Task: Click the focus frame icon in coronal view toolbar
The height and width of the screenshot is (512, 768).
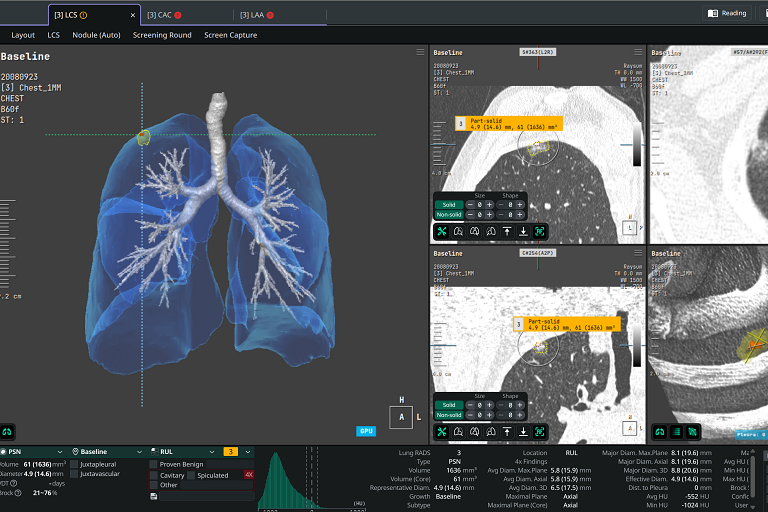Action: point(540,432)
